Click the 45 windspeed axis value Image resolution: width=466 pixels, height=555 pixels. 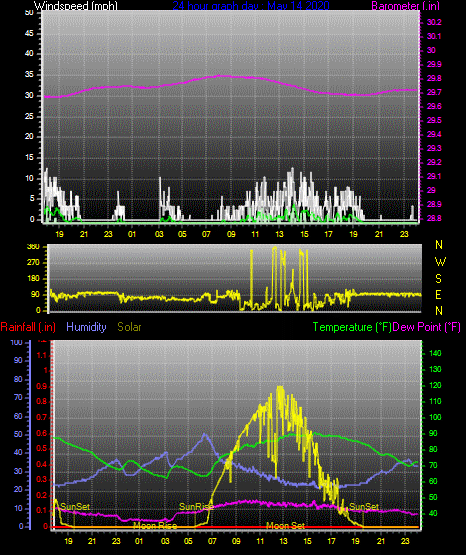(x=29, y=34)
